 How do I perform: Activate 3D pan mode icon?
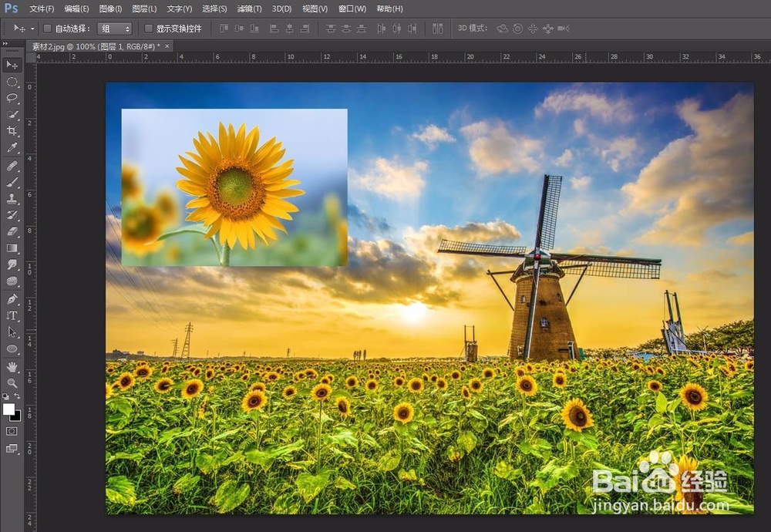[x=533, y=29]
